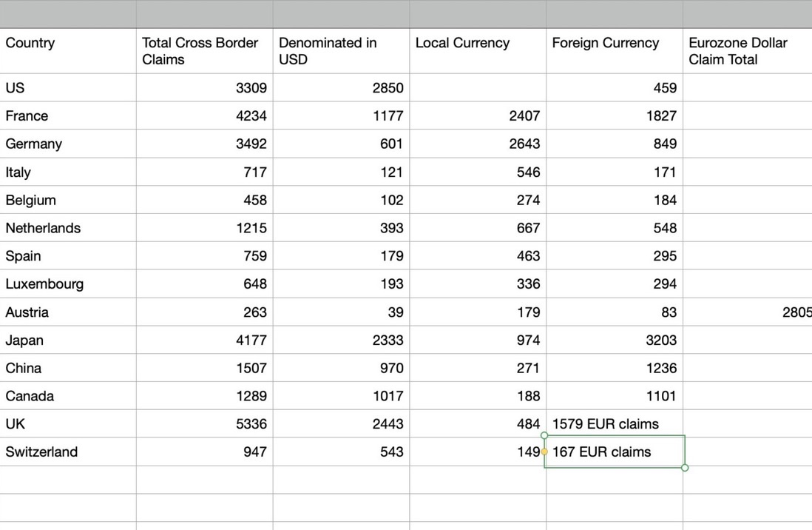Click the Japan country cell
This screenshot has width=812, height=530.
(x=68, y=341)
